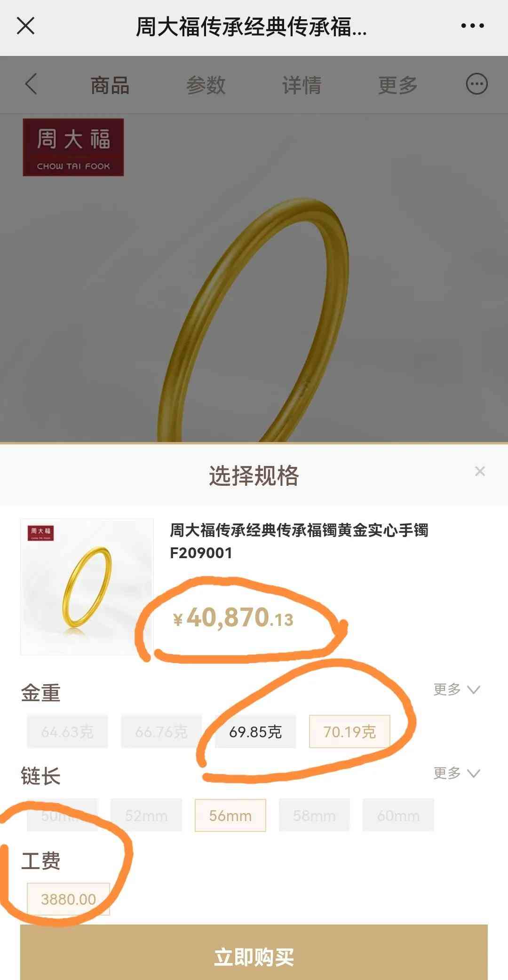Screen dimensions: 508x980
Task: Tap the 立即购买 button
Action: (254, 956)
